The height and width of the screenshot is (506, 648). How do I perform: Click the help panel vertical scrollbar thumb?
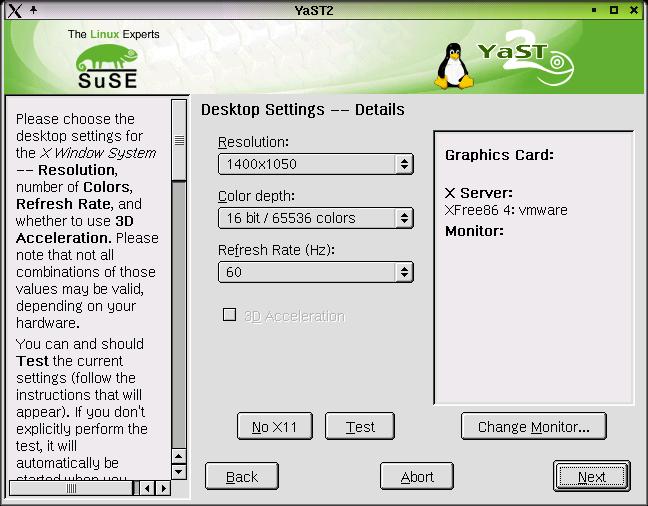[x=179, y=140]
